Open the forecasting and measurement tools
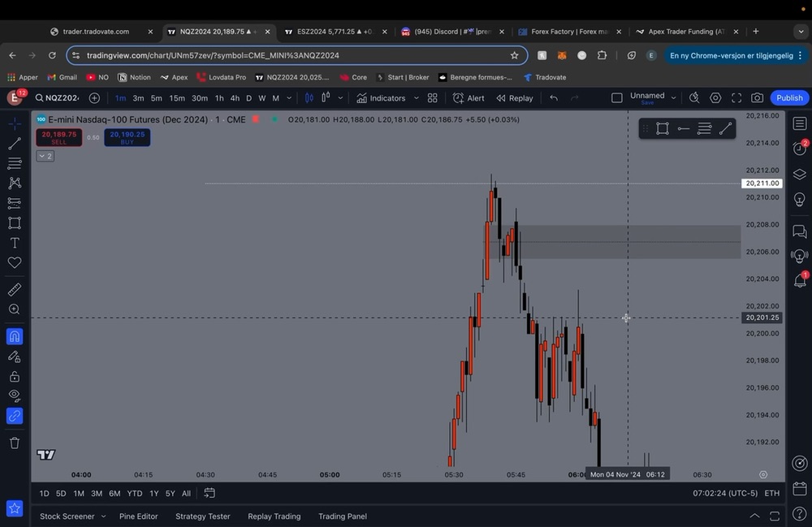812x527 pixels. [x=15, y=203]
